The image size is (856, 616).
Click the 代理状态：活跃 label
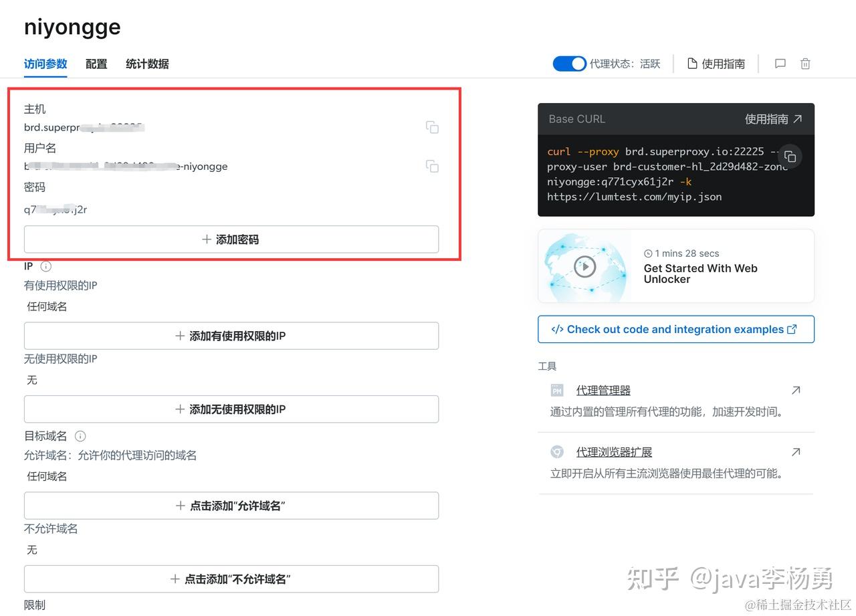[625, 64]
